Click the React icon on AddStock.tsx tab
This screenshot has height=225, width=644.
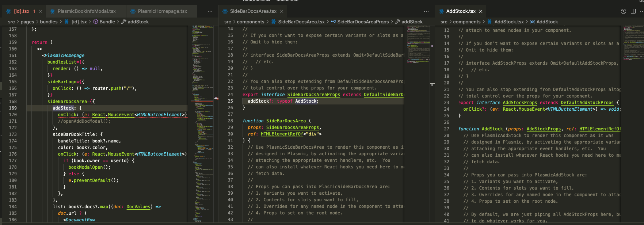point(441,11)
